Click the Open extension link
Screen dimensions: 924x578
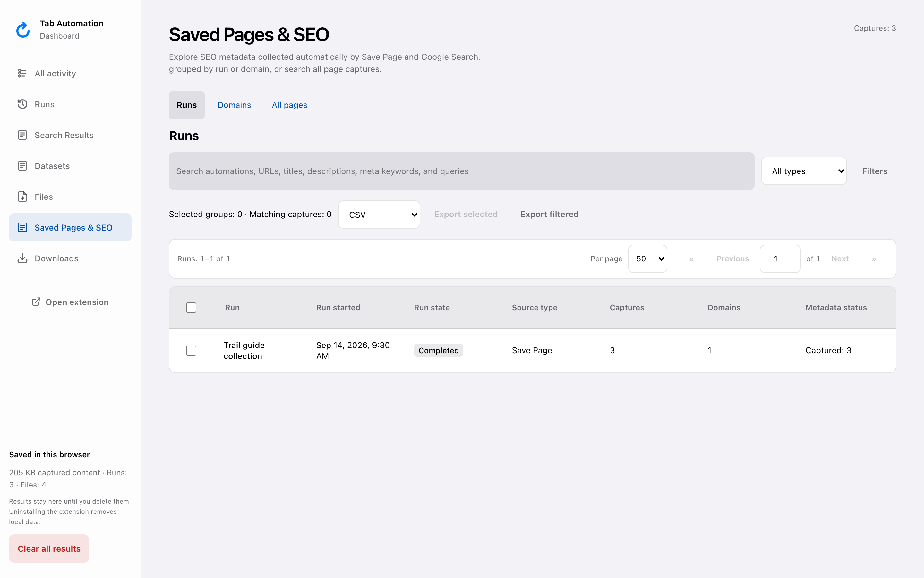click(70, 302)
